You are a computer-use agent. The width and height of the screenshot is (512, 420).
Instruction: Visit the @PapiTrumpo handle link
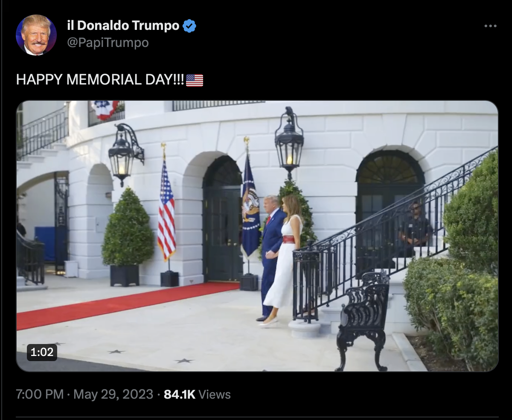coord(108,43)
